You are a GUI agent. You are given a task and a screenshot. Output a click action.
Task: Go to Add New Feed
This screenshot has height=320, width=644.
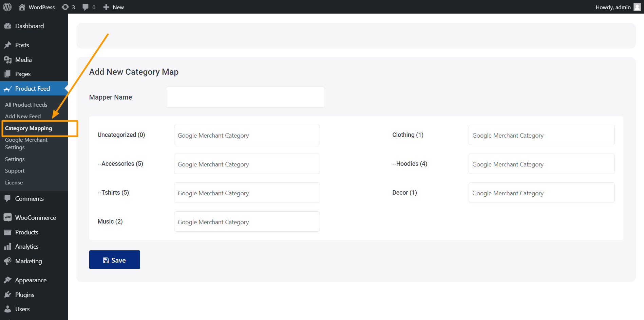pos(23,116)
